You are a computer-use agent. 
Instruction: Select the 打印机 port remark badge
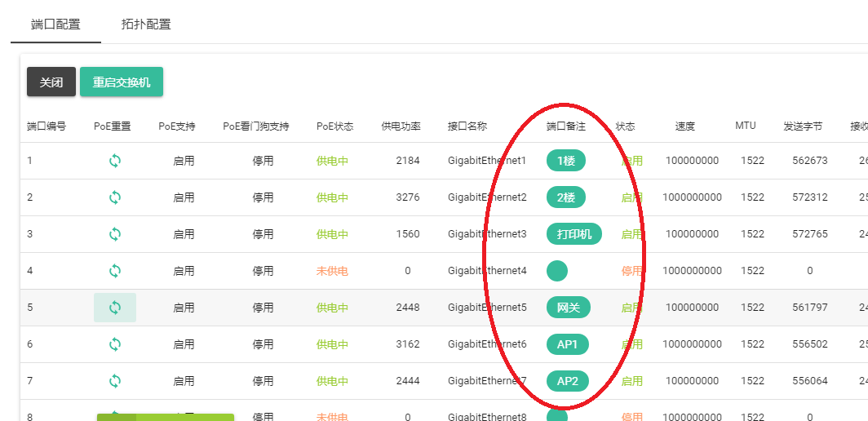click(573, 234)
